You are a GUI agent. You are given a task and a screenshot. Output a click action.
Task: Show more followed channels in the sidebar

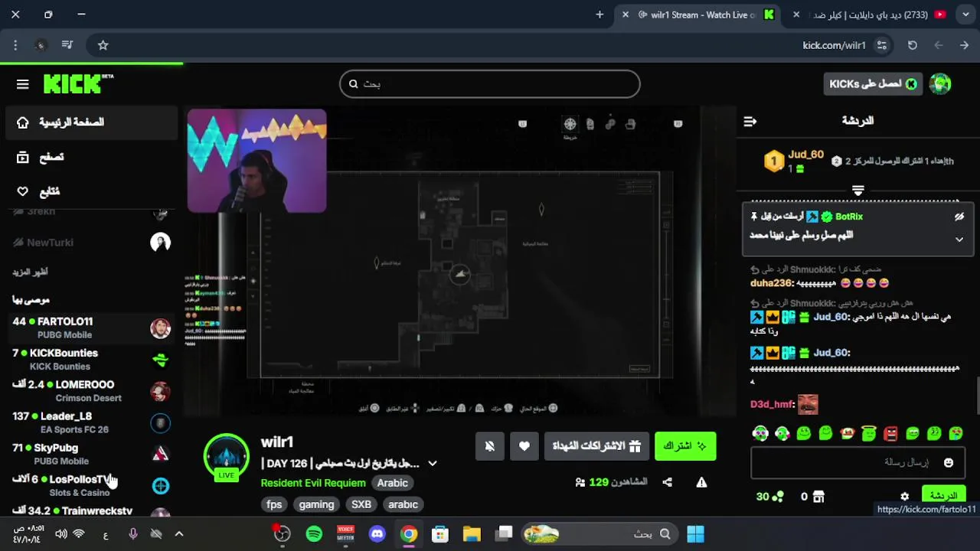(x=30, y=272)
